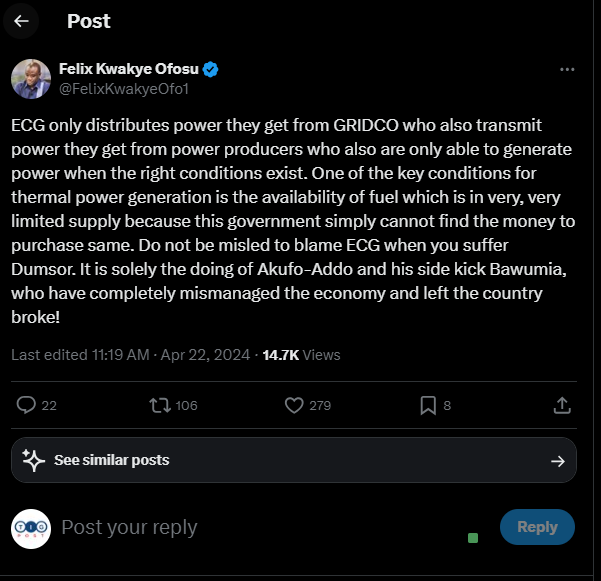
Task: Open See similar posts
Action: click(111, 460)
